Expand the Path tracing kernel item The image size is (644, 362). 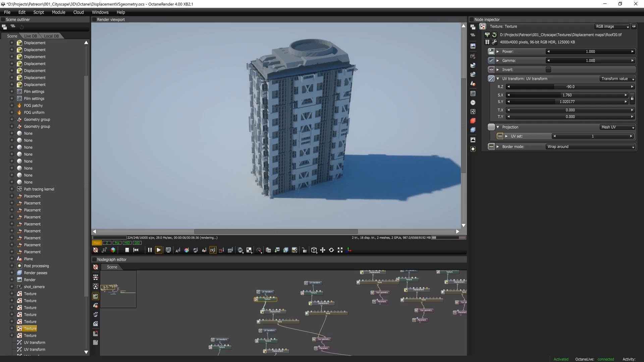[x=12, y=189]
